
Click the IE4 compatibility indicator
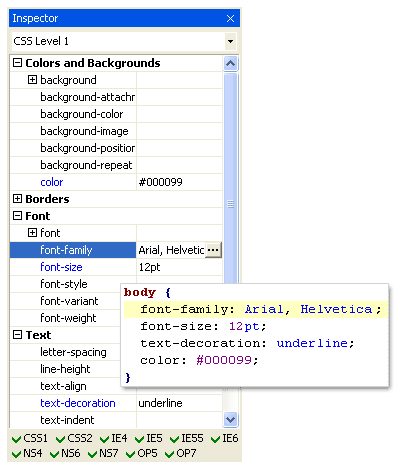[x=113, y=439]
